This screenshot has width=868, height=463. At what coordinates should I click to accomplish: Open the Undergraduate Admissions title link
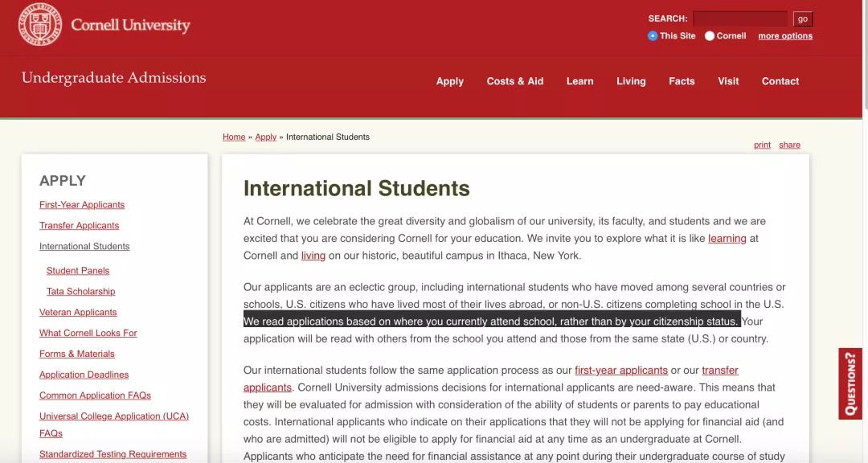click(113, 77)
